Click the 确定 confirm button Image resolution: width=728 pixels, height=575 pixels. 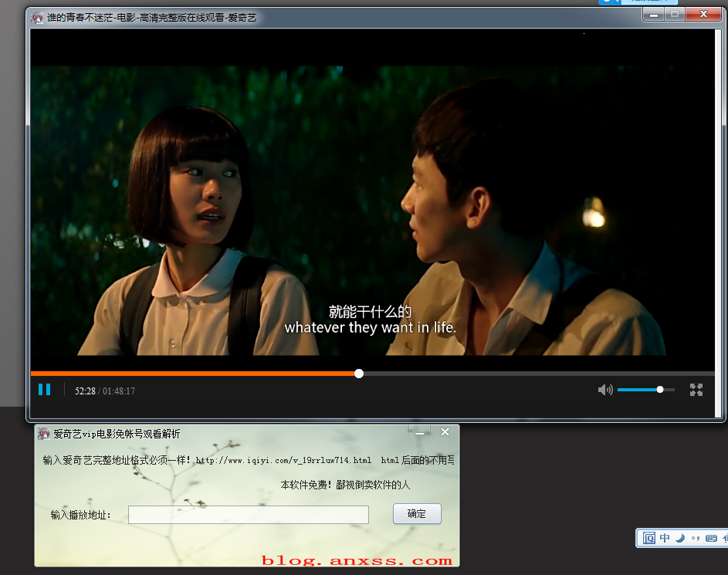[417, 514]
